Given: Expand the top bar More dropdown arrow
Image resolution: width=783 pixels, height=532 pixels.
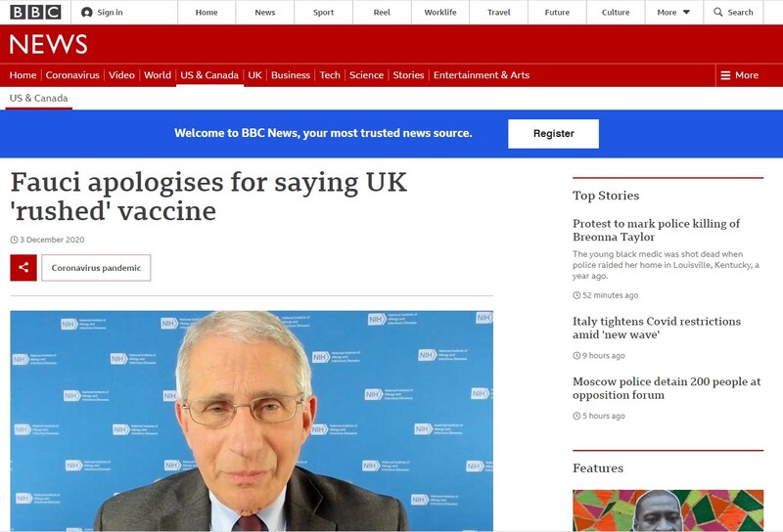Looking at the screenshot, I should (x=687, y=12).
